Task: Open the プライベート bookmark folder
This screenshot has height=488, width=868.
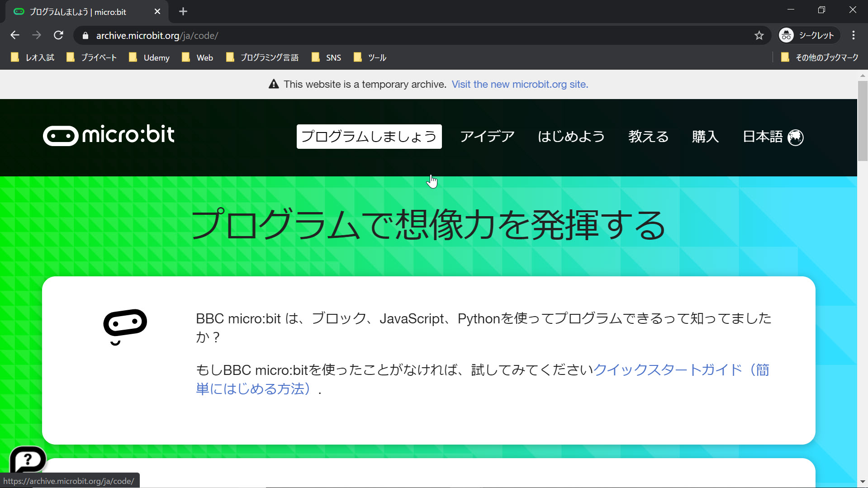Action: [x=91, y=57]
